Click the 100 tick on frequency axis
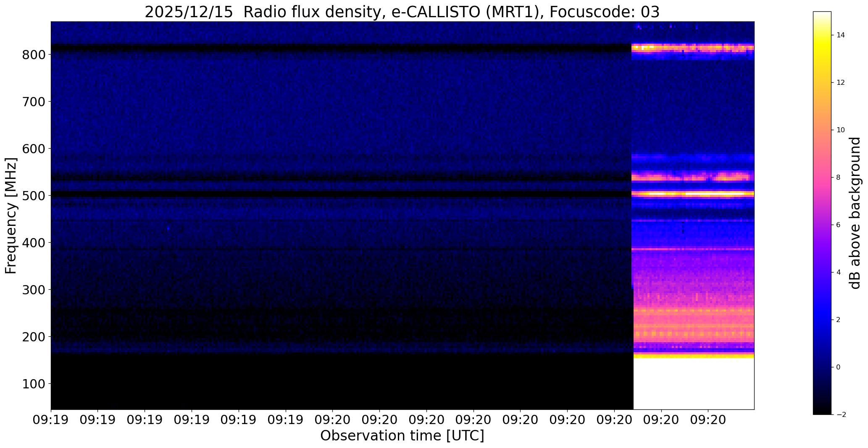Image resolution: width=868 pixels, height=448 pixels. pos(33,384)
